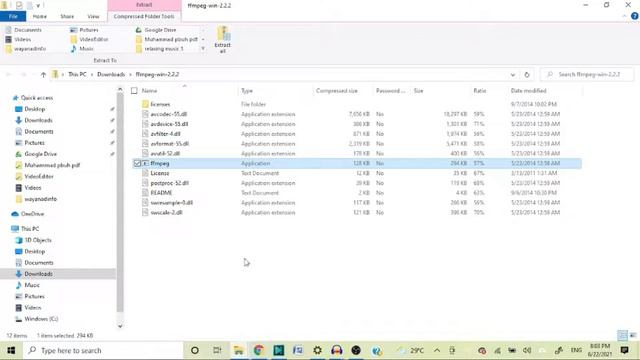Switch to the Home ribbon tab
This screenshot has width=640, height=360.
click(40, 16)
